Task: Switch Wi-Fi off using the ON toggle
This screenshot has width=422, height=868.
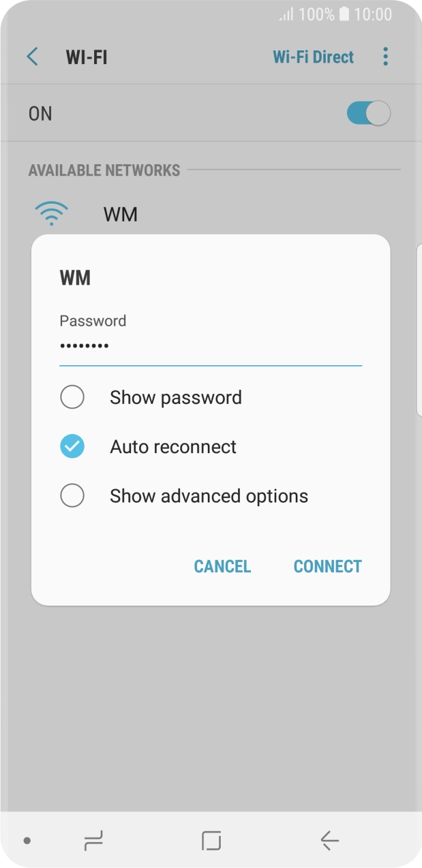Action: click(367, 113)
